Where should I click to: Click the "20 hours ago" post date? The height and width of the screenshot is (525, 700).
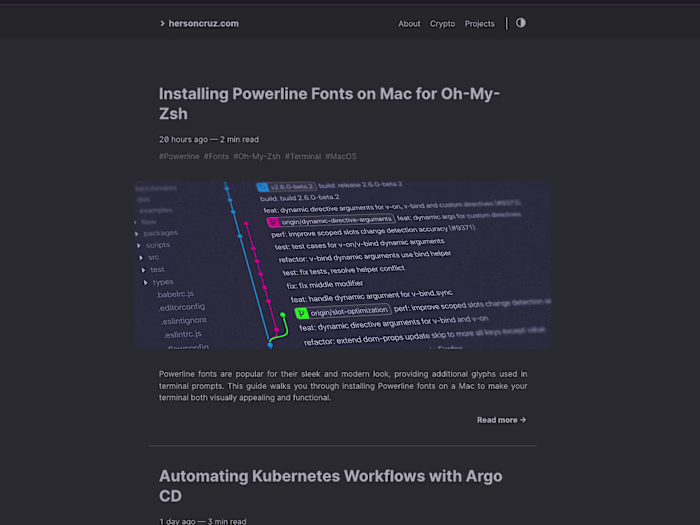coord(184,139)
